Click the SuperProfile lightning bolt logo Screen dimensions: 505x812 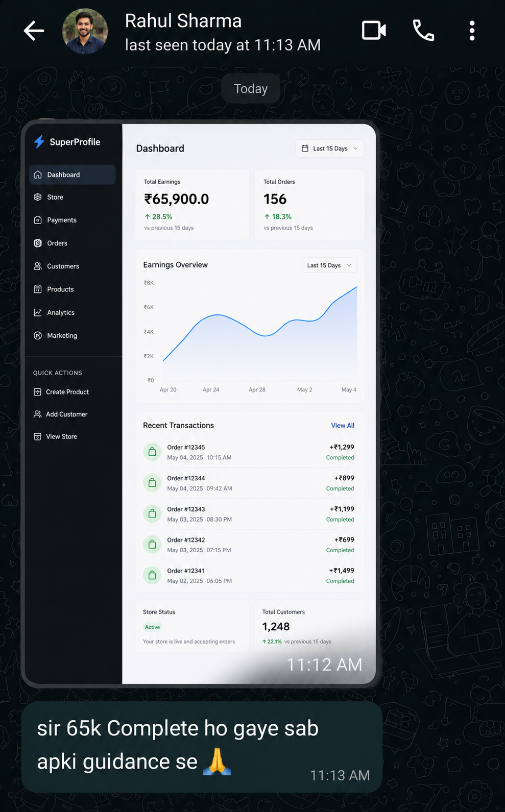[x=39, y=142]
